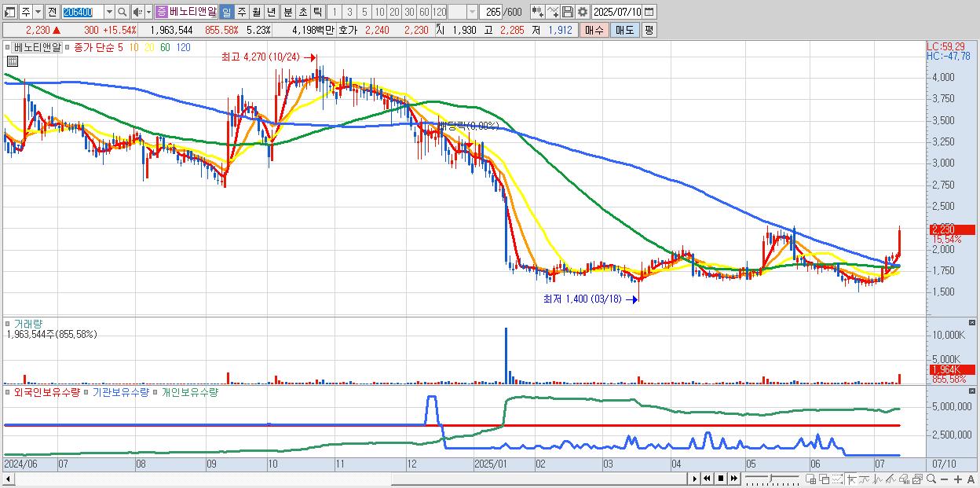Choose the 3 interval button
The height and width of the screenshot is (488, 980).
(x=349, y=12)
